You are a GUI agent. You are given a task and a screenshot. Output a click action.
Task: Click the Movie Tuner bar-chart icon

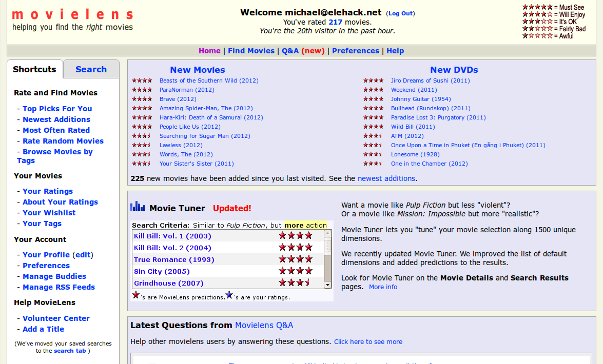(138, 207)
